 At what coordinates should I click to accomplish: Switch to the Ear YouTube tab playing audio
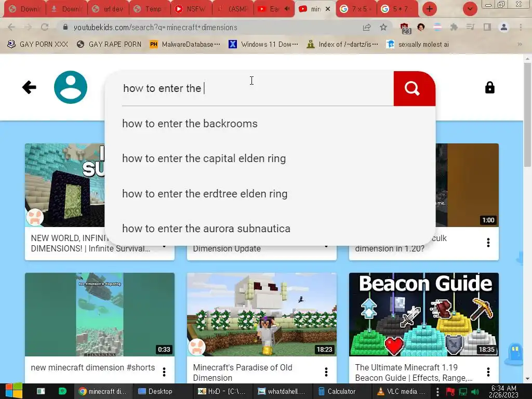(x=274, y=9)
